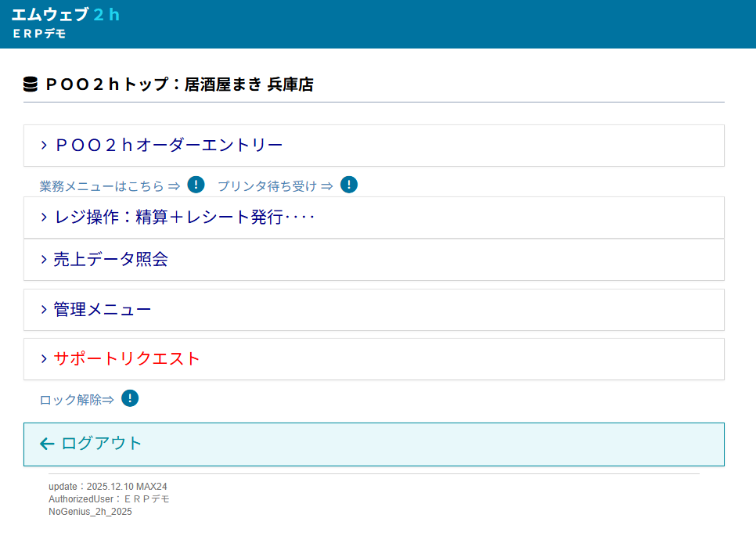
Task: Click the left arrow icon in ログアウト
Action: [x=47, y=444]
